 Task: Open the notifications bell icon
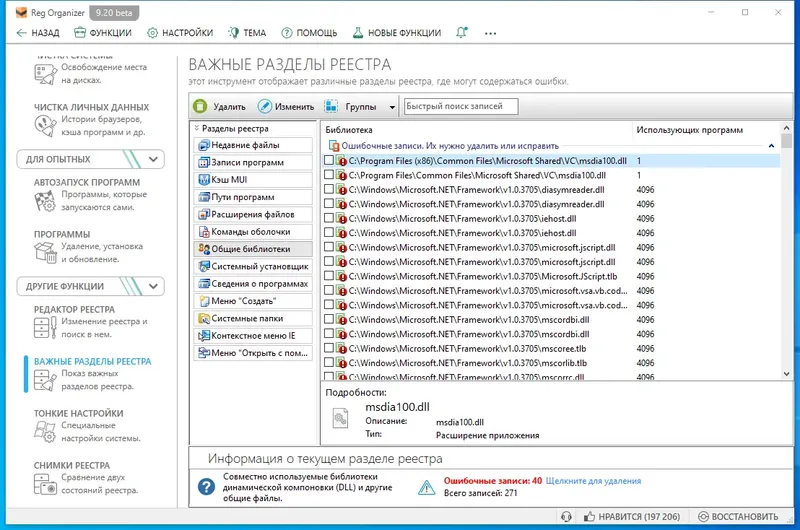pyautogui.click(x=462, y=33)
